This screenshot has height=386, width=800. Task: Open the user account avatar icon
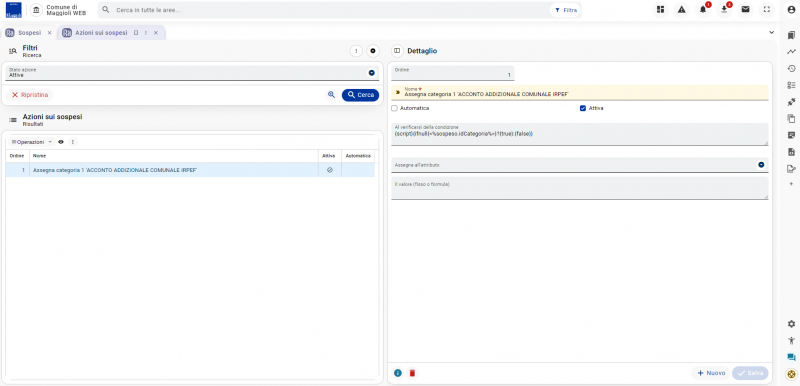point(791,9)
